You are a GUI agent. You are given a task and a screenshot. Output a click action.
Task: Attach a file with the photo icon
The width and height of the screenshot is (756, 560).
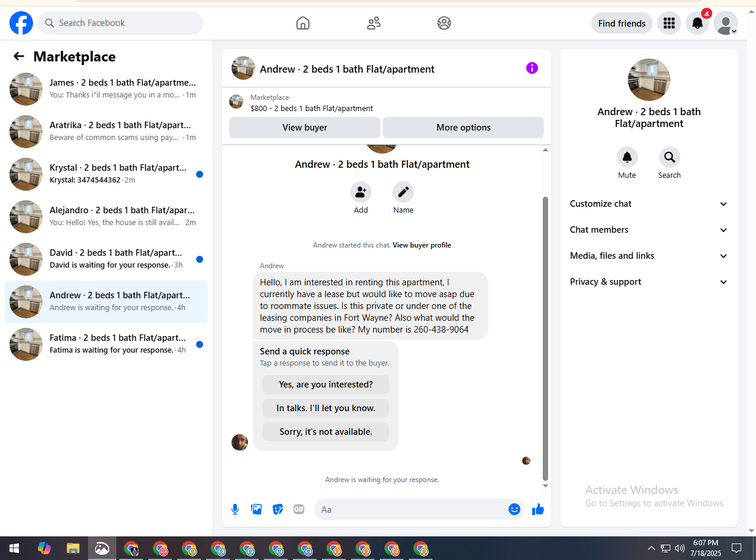click(256, 509)
